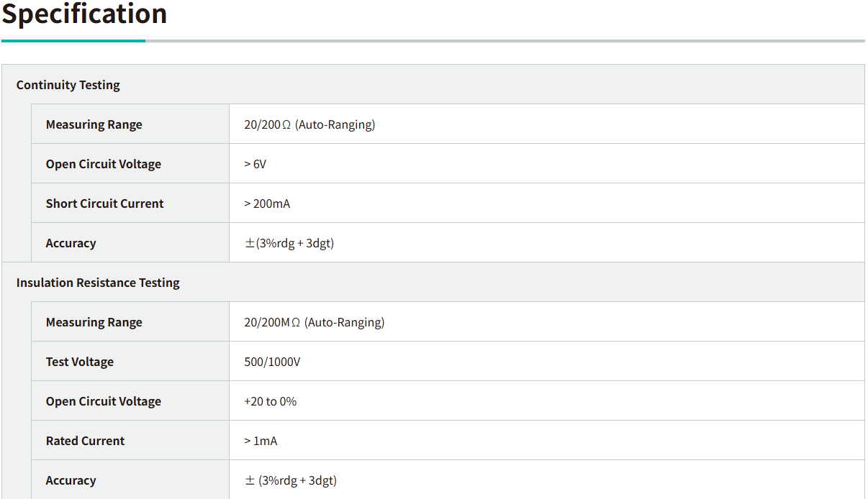Viewport: 868px width, 499px height.
Task: Click the Short Circuit Current label
Action: (x=105, y=203)
